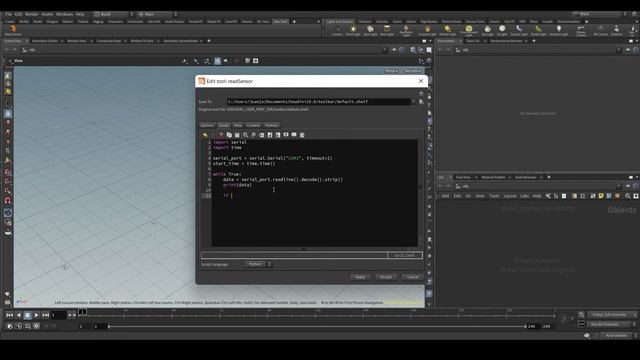The height and width of the screenshot is (360, 640).
Task: Add a Distant Light from the shelf
Action: 447,31
